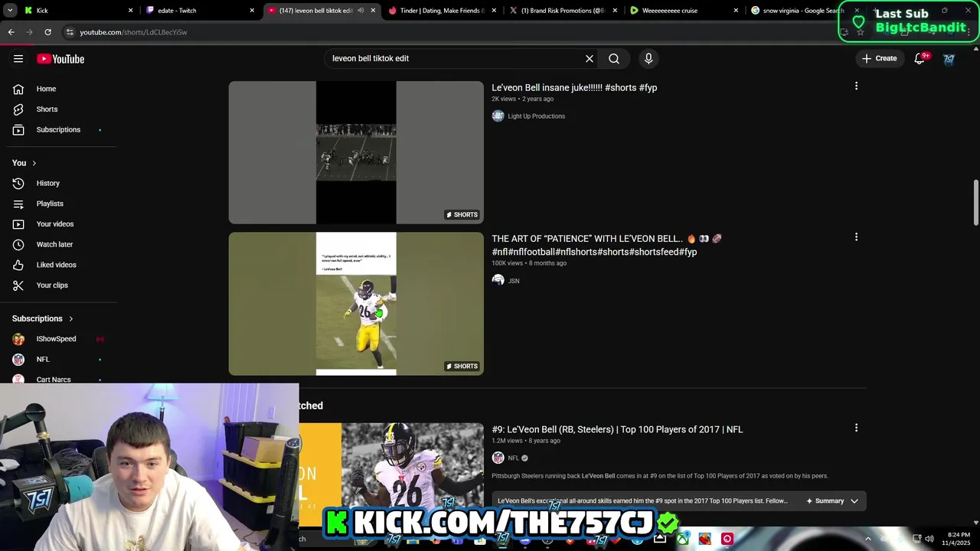Open the account avatar menu
This screenshot has height=551, width=980.
point(949,58)
